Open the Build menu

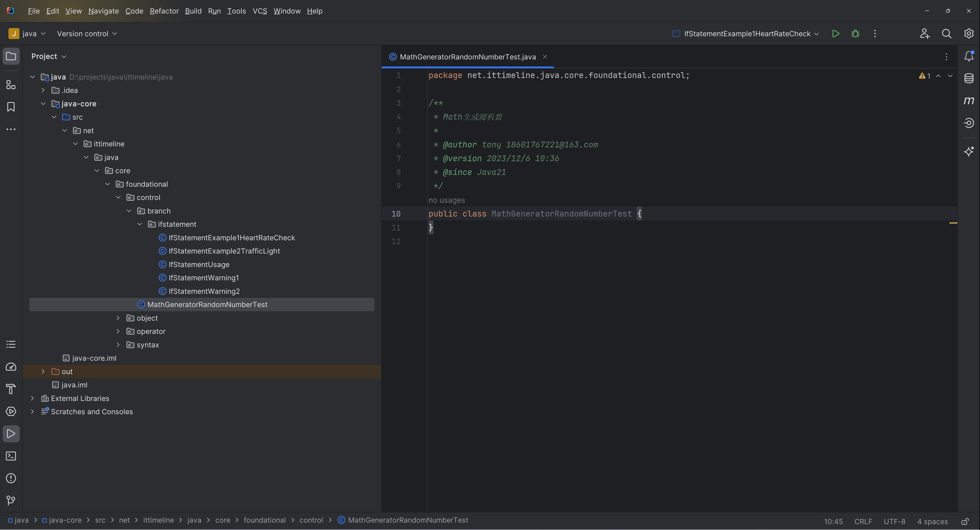[x=193, y=11]
